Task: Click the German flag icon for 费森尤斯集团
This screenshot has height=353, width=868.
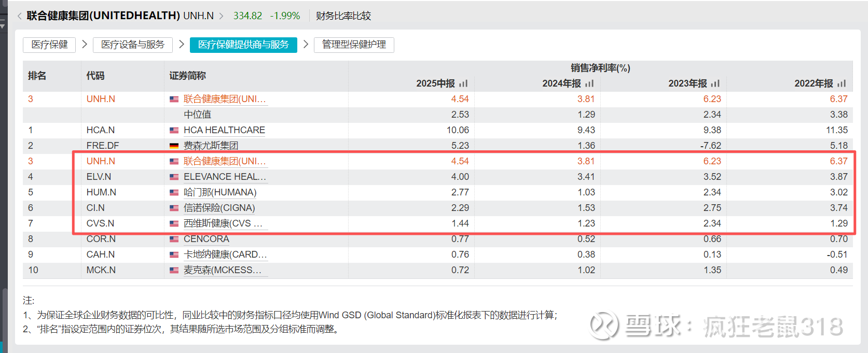Action: [x=174, y=146]
